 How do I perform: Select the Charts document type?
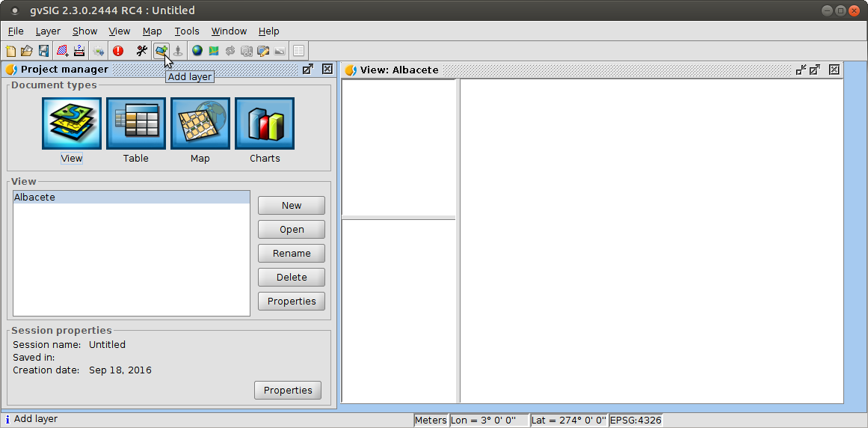[265, 123]
